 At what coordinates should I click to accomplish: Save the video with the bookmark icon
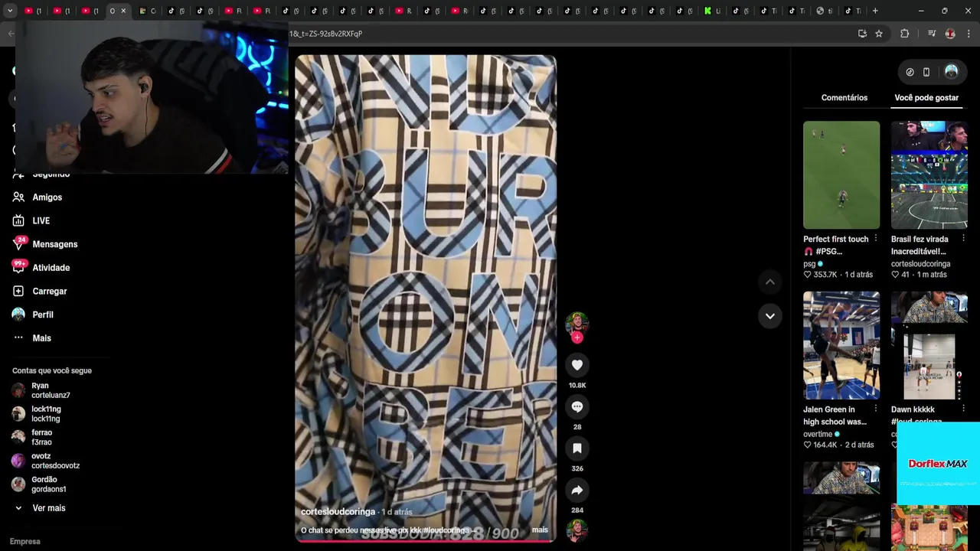click(577, 448)
